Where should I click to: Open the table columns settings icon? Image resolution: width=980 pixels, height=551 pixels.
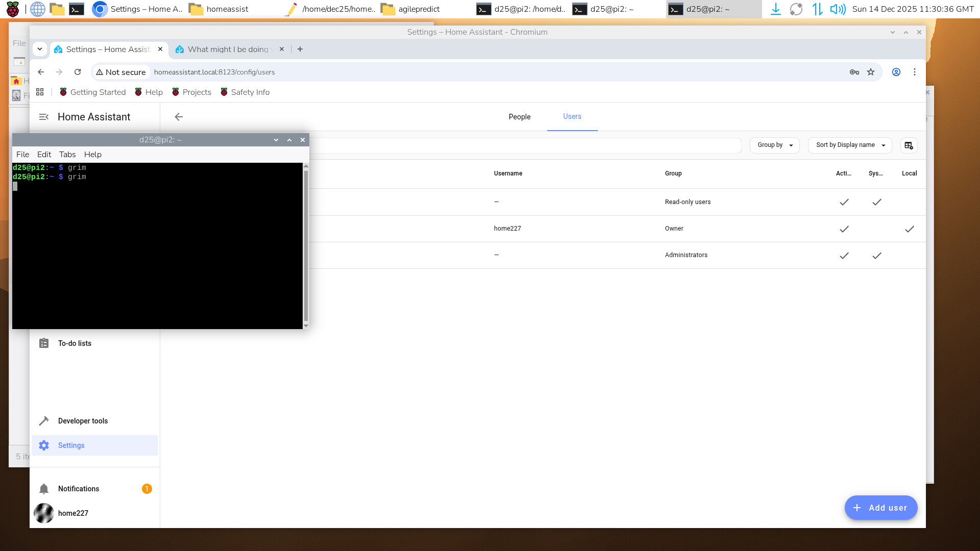(x=909, y=145)
